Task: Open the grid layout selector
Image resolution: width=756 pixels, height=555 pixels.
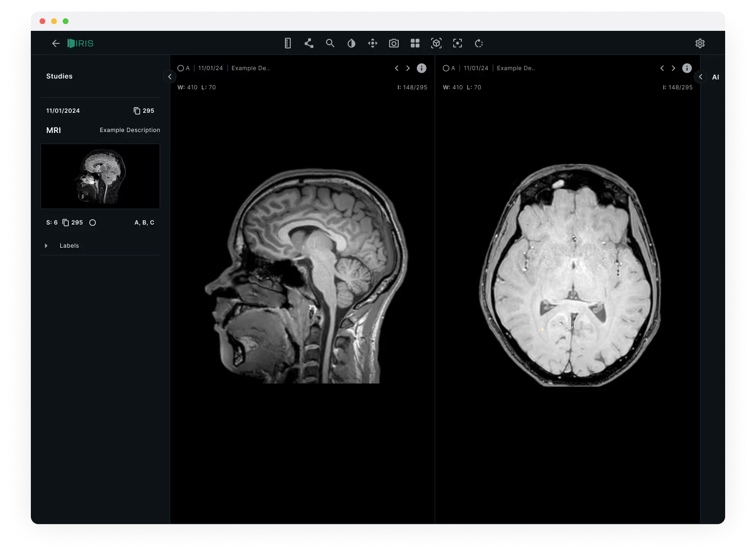Action: (415, 43)
